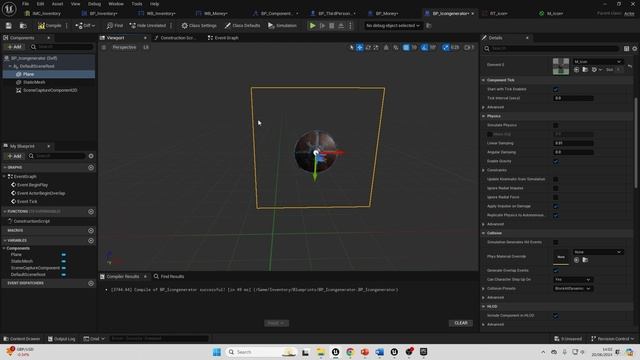The image size is (640, 360).
Task: Open the camera speed setting in viewport
Action: pos(469,47)
